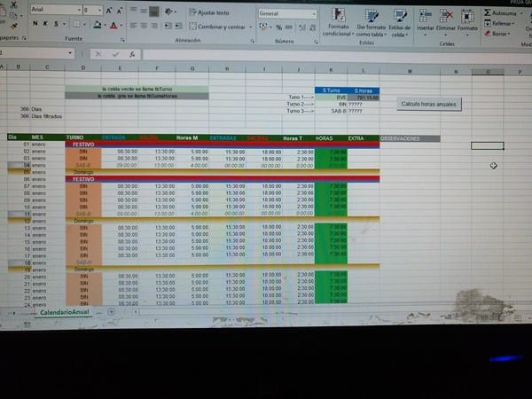Select column O header

[x=488, y=72]
